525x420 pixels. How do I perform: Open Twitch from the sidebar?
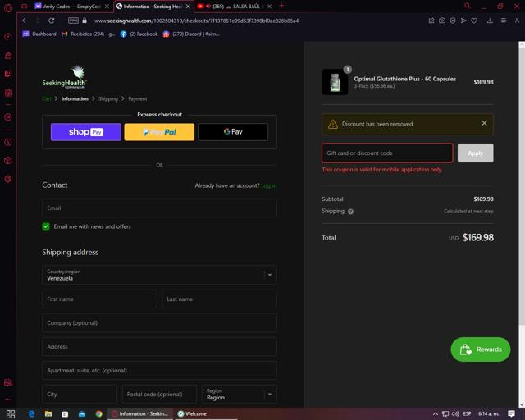[8, 74]
